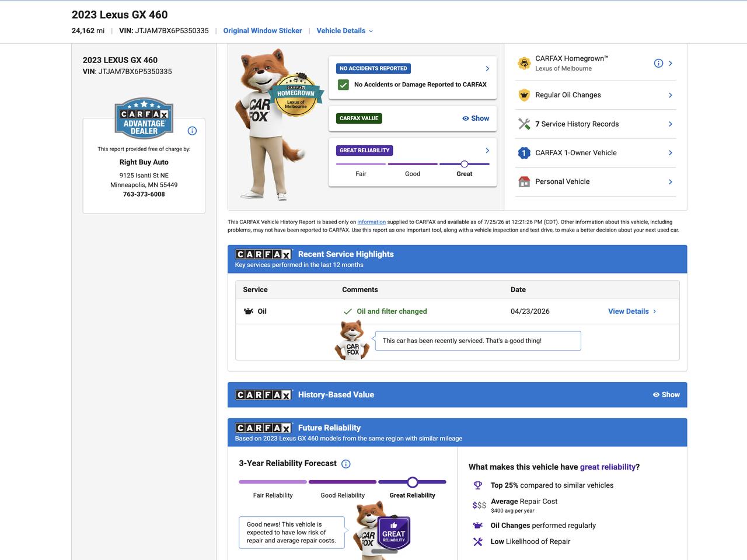This screenshot has width=747, height=560.
Task: Open the Great Reliability chevron arrow
Action: coord(487,150)
